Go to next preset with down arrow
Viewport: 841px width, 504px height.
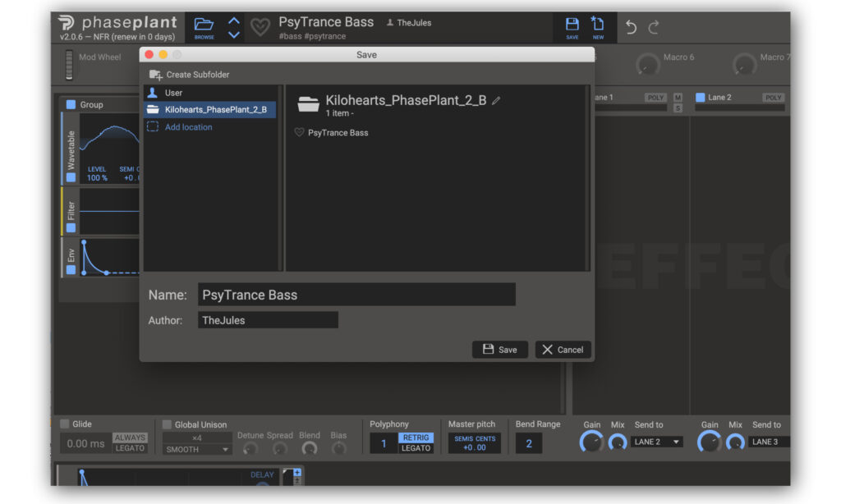click(234, 34)
